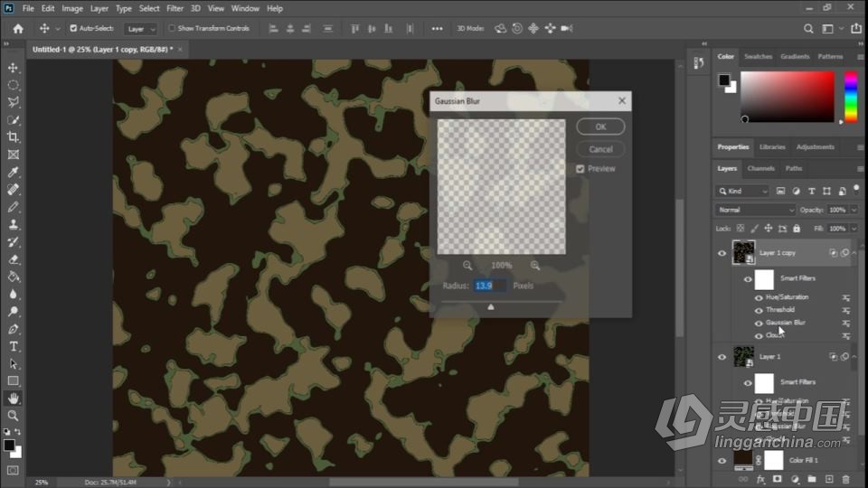This screenshot has height=488, width=868.
Task: Toggle the Auto-Select checkbox
Action: coord(73,28)
